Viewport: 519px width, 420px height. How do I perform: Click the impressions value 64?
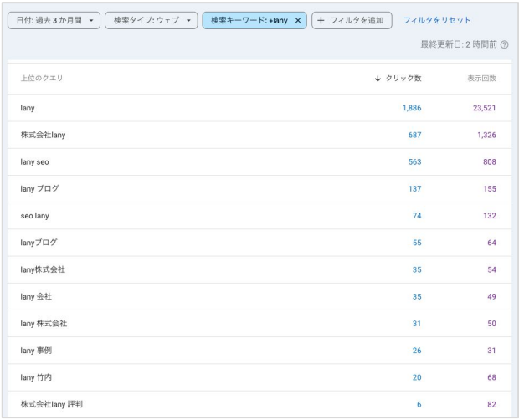click(491, 243)
